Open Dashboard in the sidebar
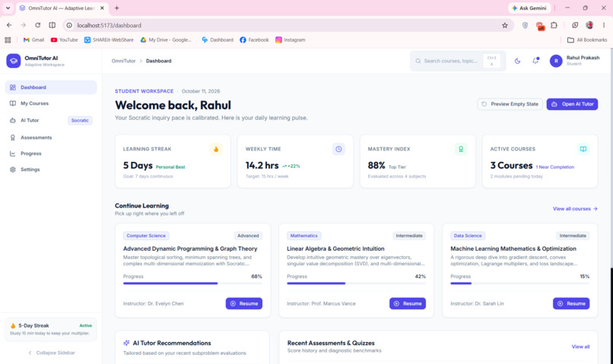 coord(51,87)
